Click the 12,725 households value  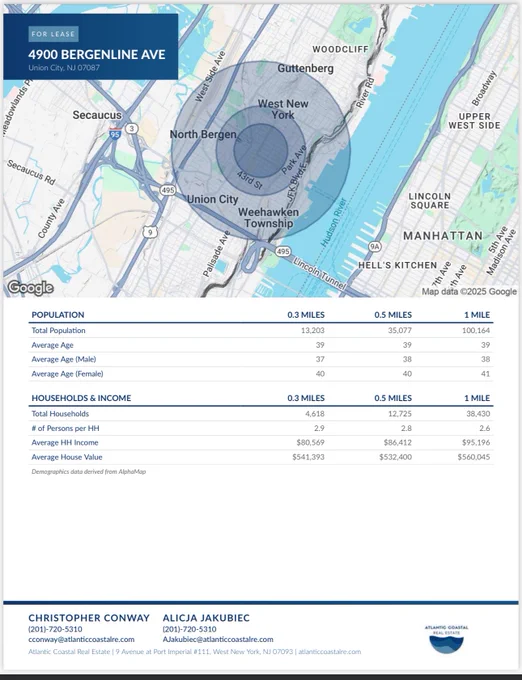400,414
